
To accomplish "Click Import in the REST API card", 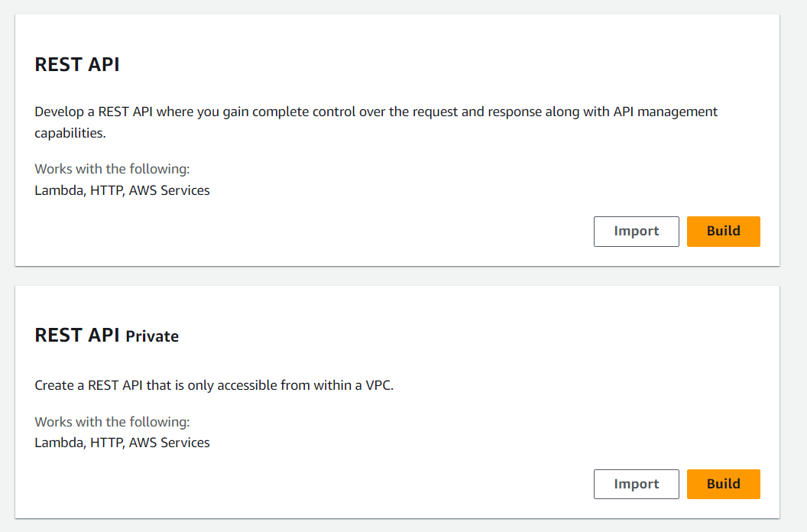I will pyautogui.click(x=636, y=231).
